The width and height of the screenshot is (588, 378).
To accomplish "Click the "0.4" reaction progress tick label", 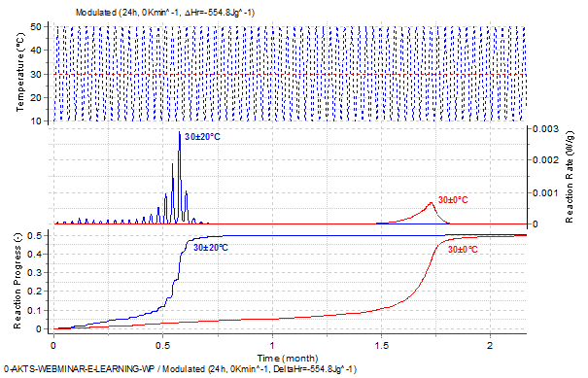I will 34,255.
